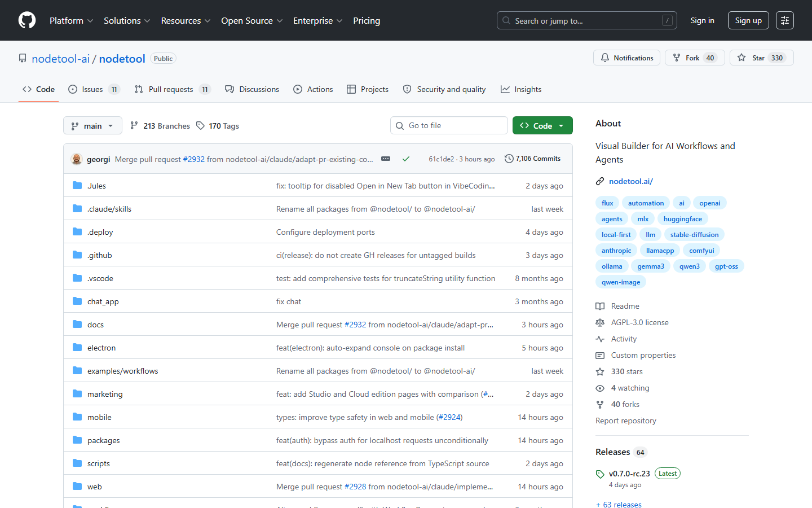812x508 pixels.
Task: Expand the Resources menu
Action: (x=186, y=20)
